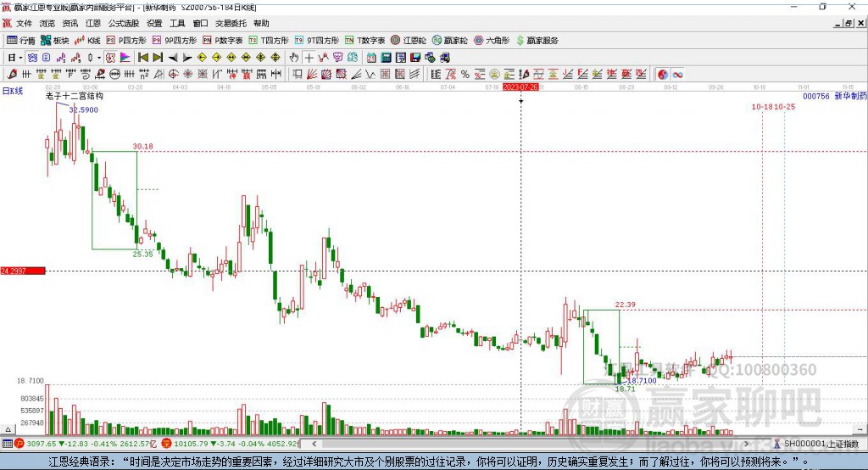This screenshot has height=470, width=868.
Task: Toggle the red-blue yin-yang icon
Action: (x=663, y=74)
